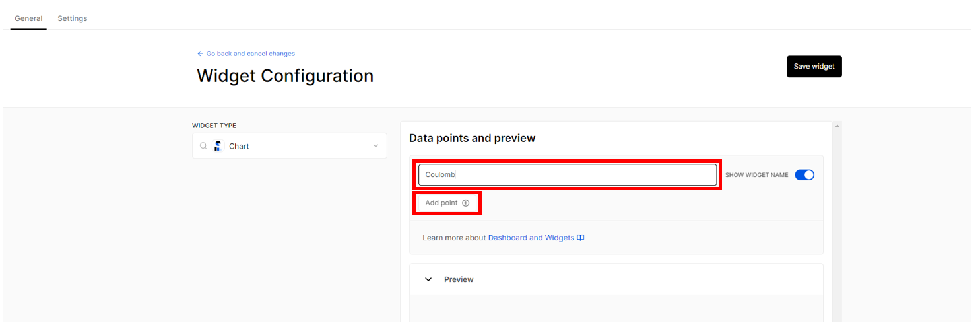Screen dimensions: 980x327
Task: Click the scrollbar up arrow in data panel
Action: click(837, 126)
